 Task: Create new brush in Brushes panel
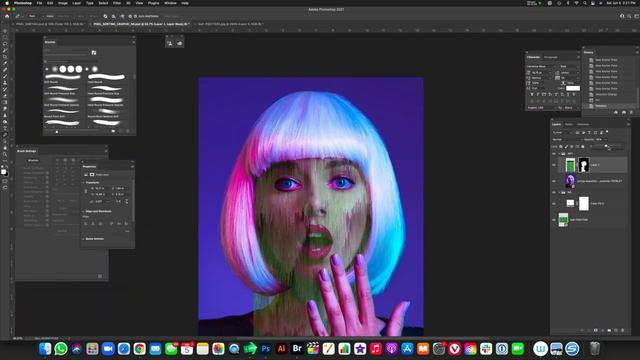120,131
